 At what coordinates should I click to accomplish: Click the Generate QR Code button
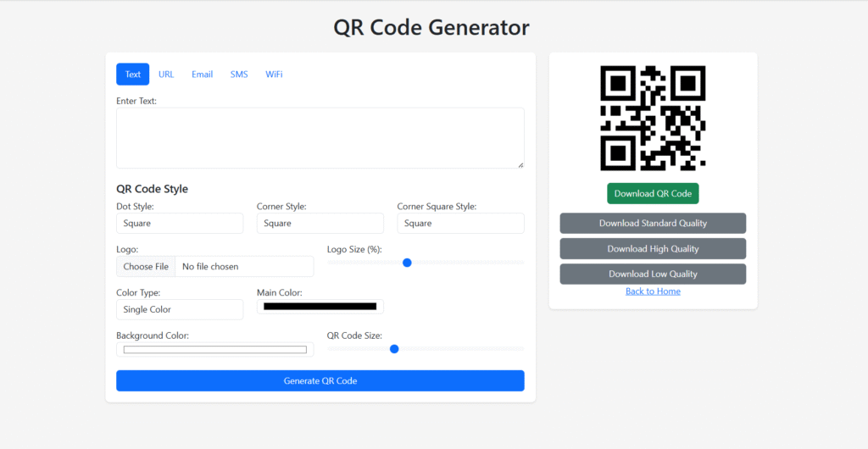[320, 381]
